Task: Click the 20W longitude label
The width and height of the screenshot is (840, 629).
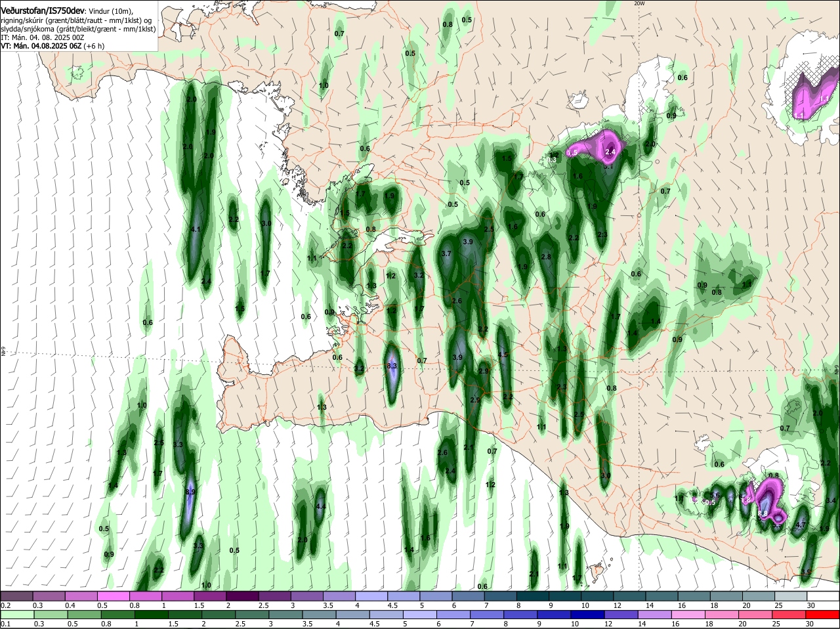Action: pos(640,3)
